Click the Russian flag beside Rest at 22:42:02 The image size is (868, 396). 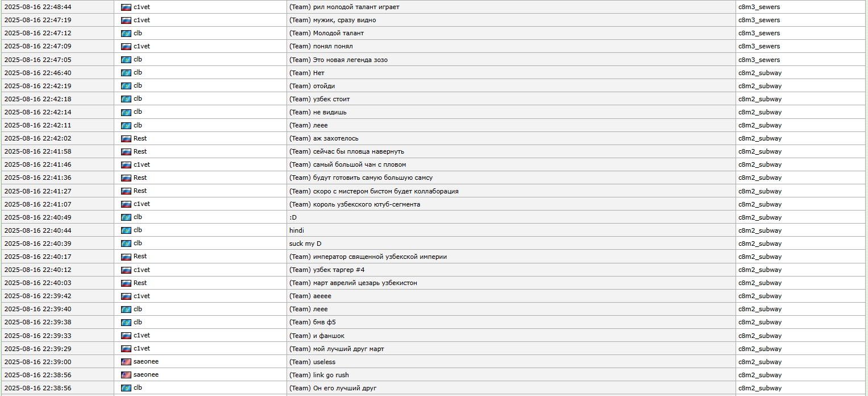point(126,139)
